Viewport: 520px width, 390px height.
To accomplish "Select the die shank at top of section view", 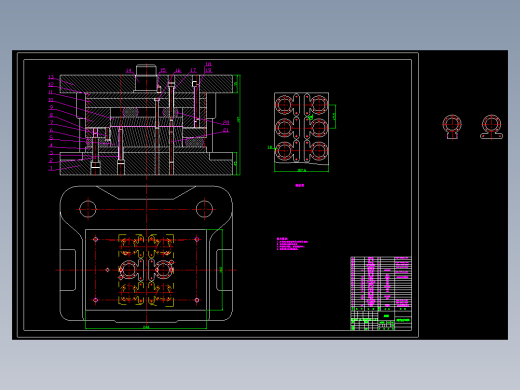I will pos(146,78).
